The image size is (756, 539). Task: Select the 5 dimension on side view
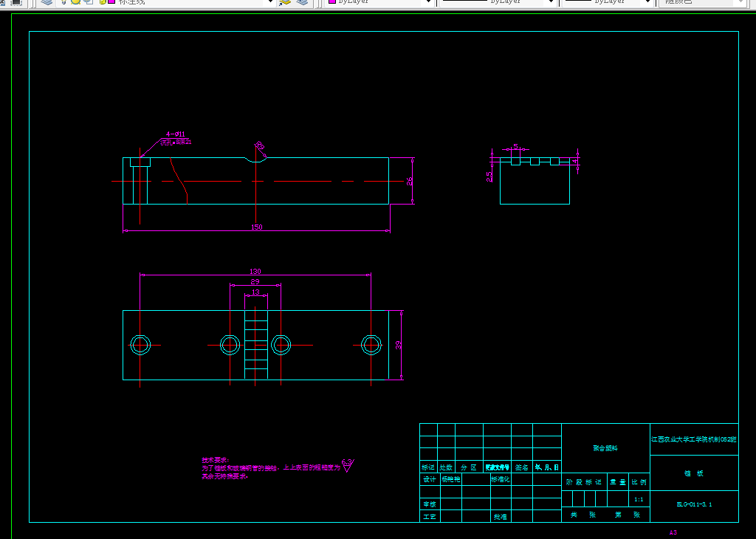(x=515, y=146)
